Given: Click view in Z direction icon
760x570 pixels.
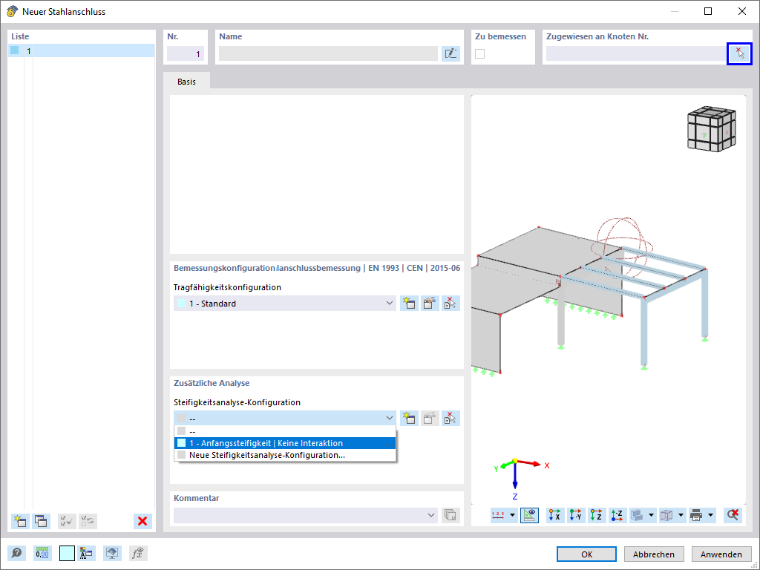Looking at the screenshot, I should tap(596, 515).
